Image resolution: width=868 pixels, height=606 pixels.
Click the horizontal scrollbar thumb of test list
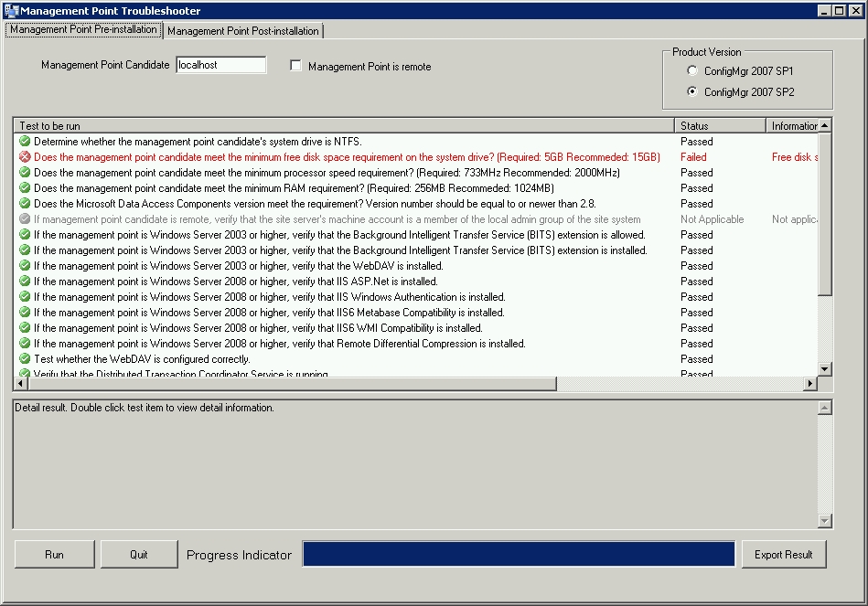pyautogui.click(x=292, y=383)
